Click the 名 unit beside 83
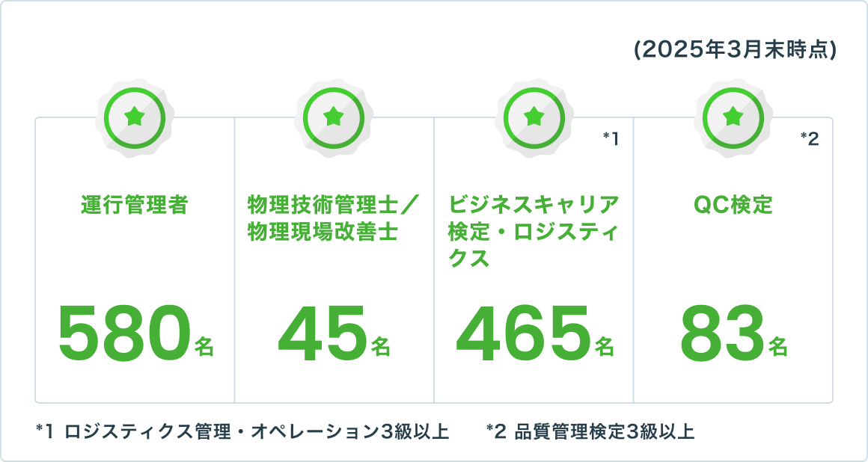The width and height of the screenshot is (868, 462). click(x=778, y=347)
